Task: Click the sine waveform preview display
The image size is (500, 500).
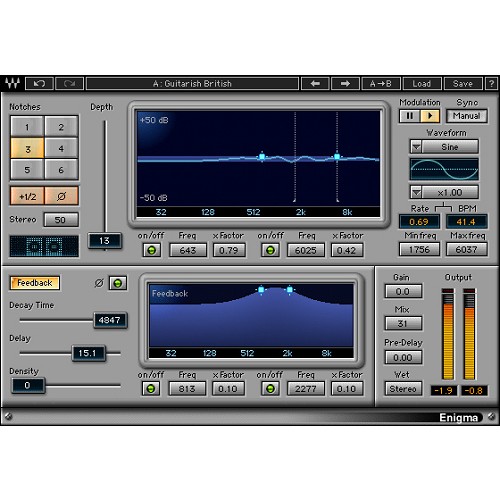Action: [444, 169]
